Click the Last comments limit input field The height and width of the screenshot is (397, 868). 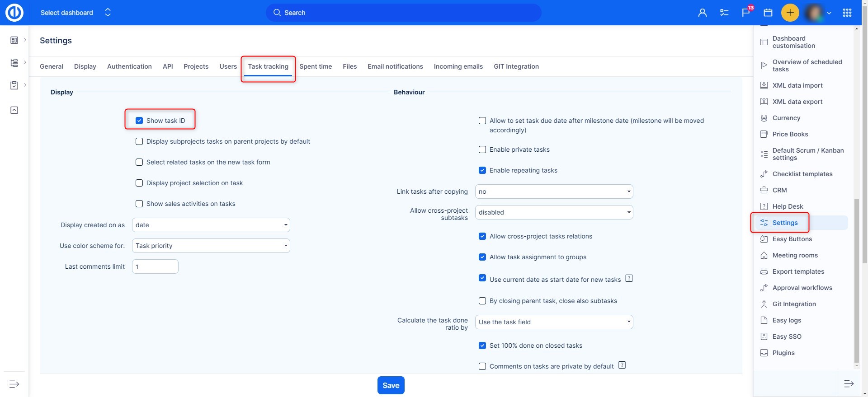pos(155,266)
